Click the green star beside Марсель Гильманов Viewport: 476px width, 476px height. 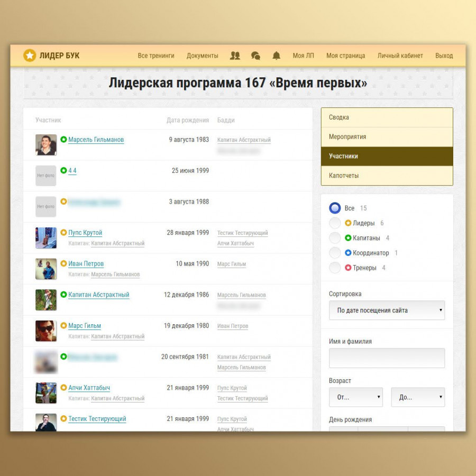click(63, 140)
